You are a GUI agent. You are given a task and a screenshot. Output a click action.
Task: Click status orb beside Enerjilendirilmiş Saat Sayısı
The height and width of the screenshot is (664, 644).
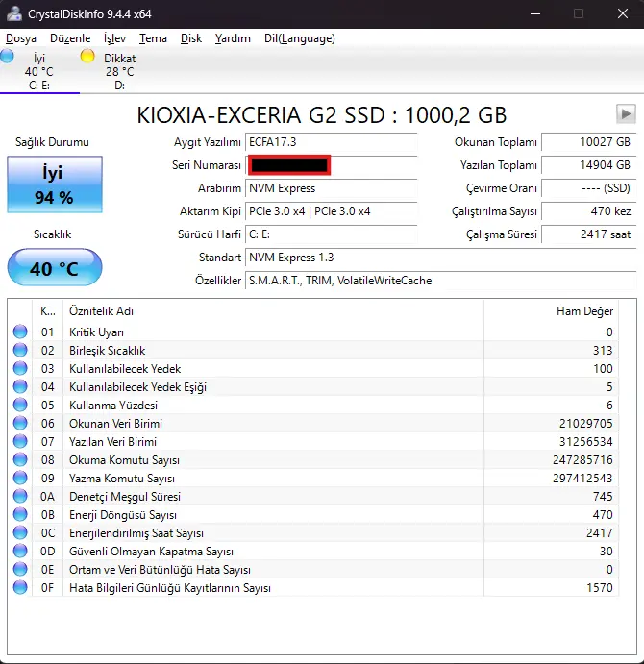point(20,532)
